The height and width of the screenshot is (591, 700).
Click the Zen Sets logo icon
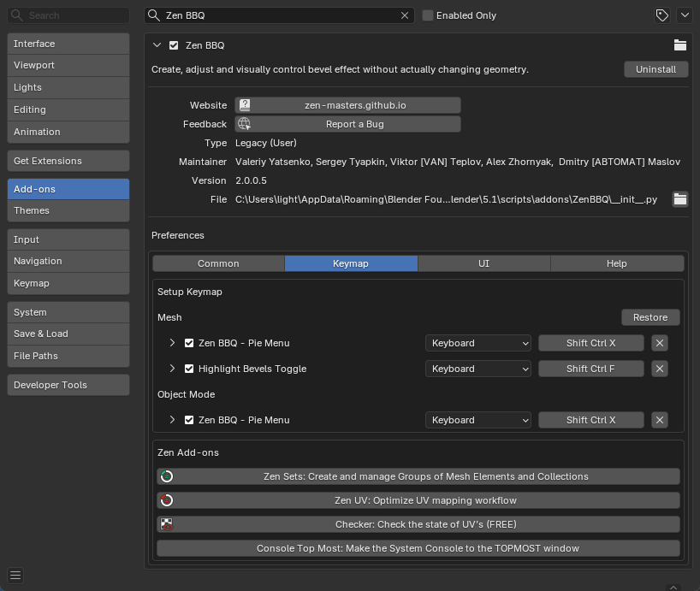[167, 476]
